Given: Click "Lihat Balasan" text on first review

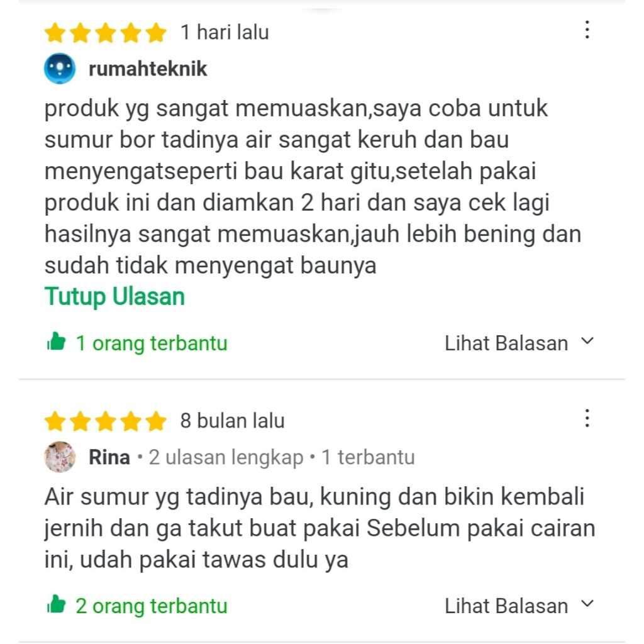Looking at the screenshot, I should pyautogui.click(x=506, y=343).
